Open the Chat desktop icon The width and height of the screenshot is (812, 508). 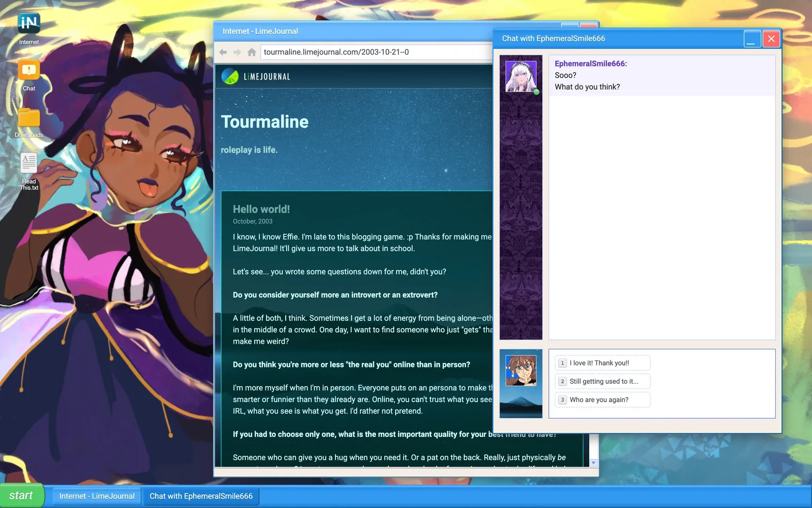tap(29, 71)
